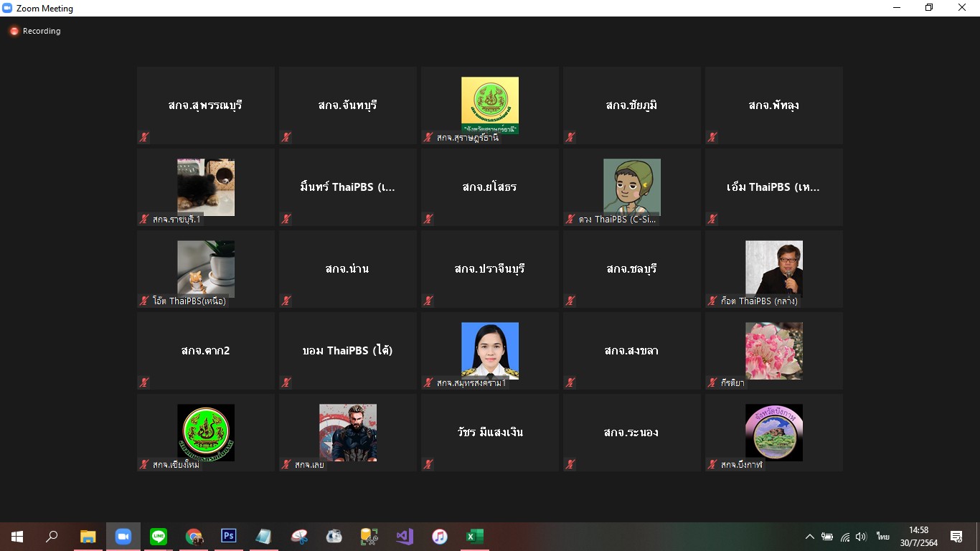
Task: Expand hidden system tray icons chevron
Action: coord(809,537)
